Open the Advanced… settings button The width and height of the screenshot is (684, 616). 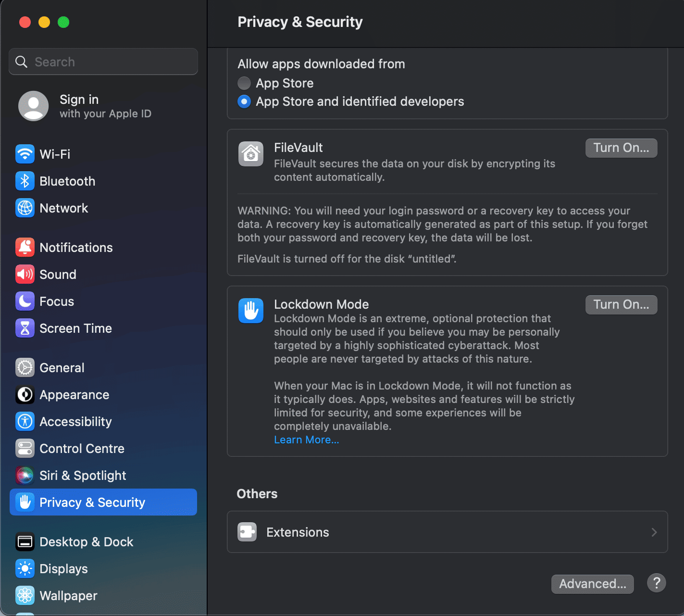[592, 584]
